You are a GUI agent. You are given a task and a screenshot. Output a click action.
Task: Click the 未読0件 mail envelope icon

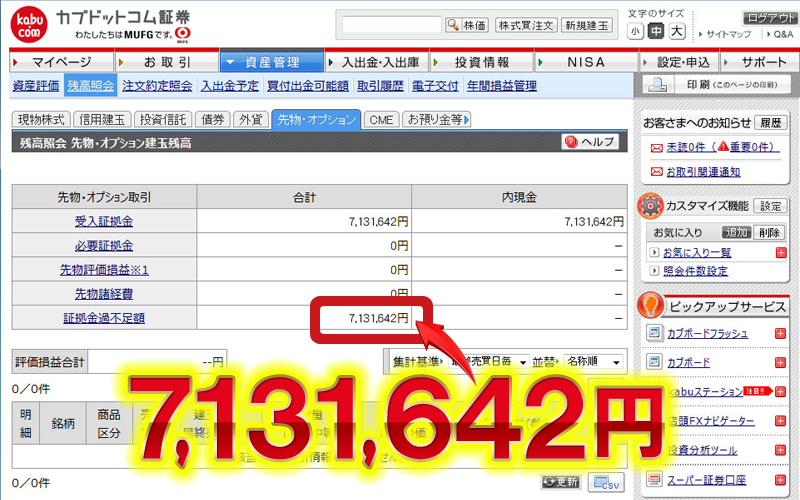pos(657,147)
